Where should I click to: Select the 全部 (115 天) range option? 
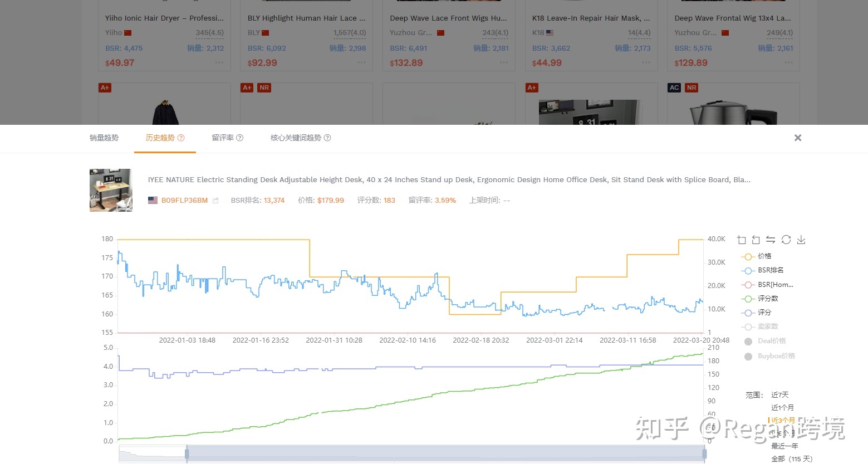792,459
